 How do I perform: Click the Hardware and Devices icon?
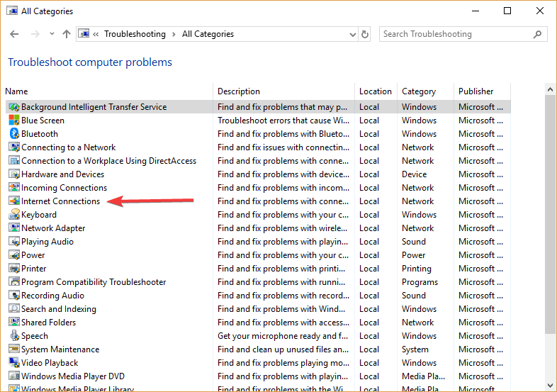click(14, 174)
